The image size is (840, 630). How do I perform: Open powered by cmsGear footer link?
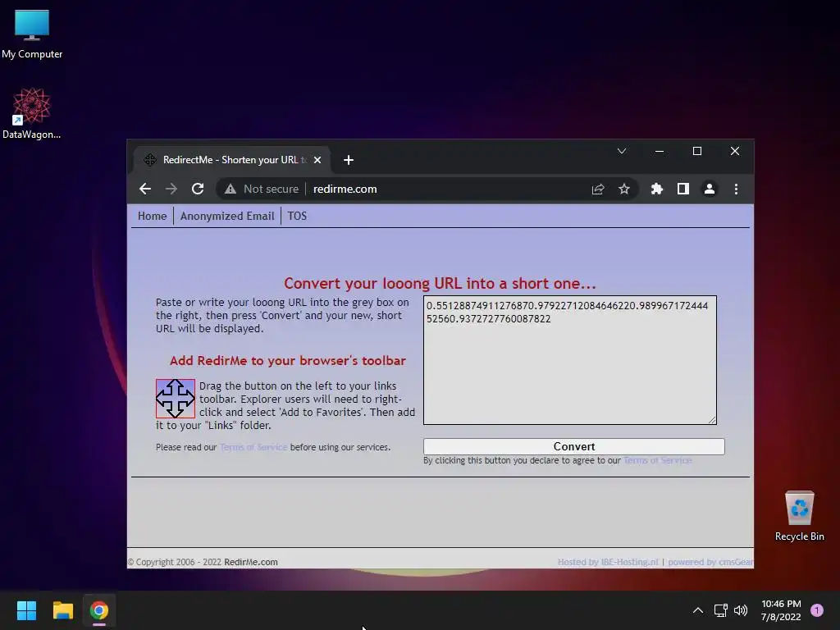710,562
